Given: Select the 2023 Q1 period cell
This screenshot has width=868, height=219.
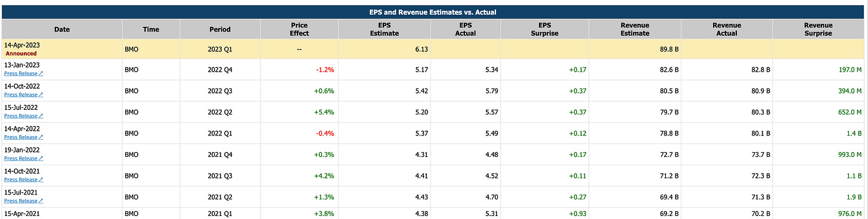Looking at the screenshot, I should [219, 49].
